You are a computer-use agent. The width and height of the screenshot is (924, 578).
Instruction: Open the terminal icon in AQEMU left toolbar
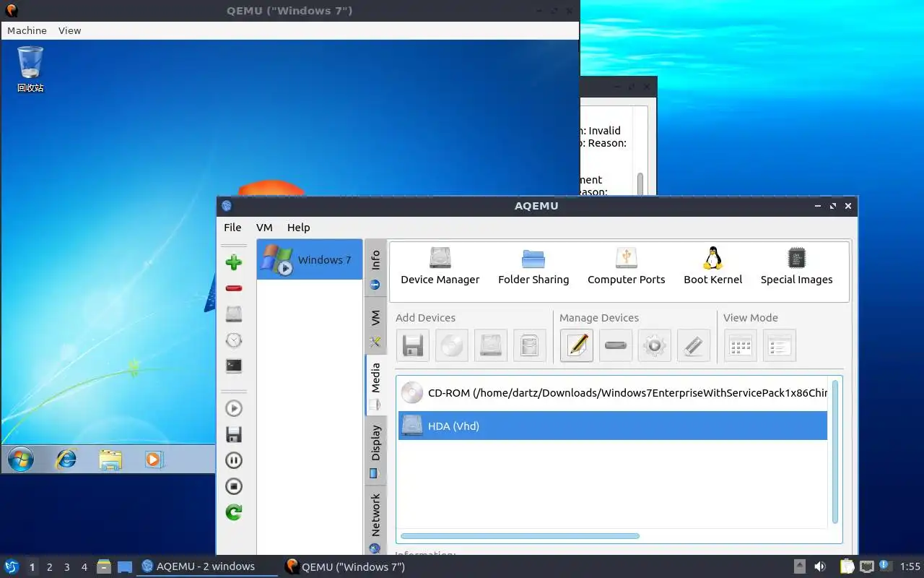coord(233,366)
